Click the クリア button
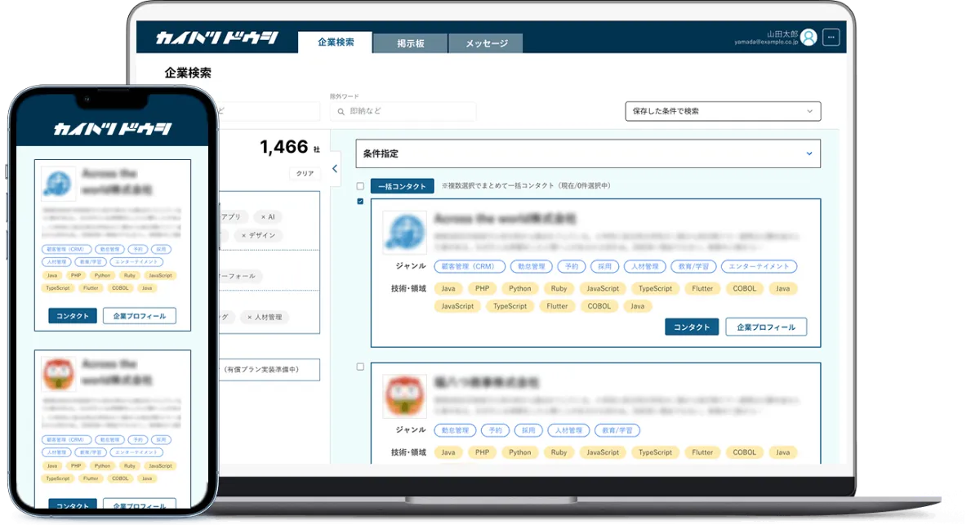Screen dimensions: 980x525 click(304, 174)
